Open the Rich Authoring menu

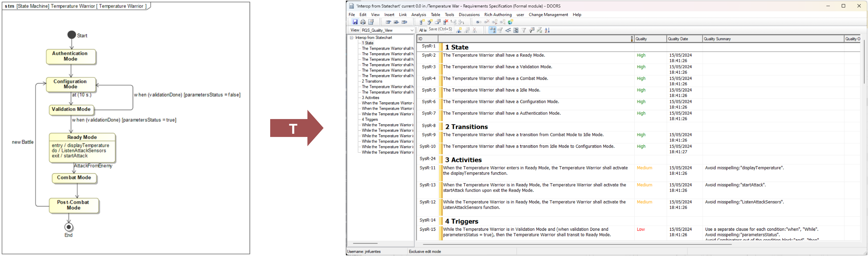click(x=498, y=15)
